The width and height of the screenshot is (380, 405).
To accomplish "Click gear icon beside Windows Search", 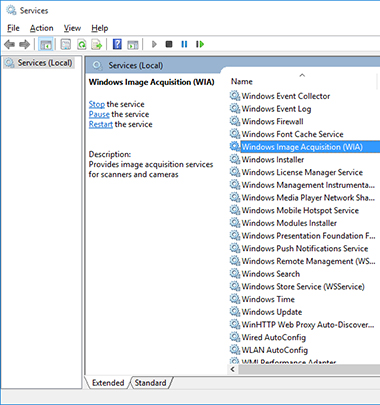I will pyautogui.click(x=235, y=274).
